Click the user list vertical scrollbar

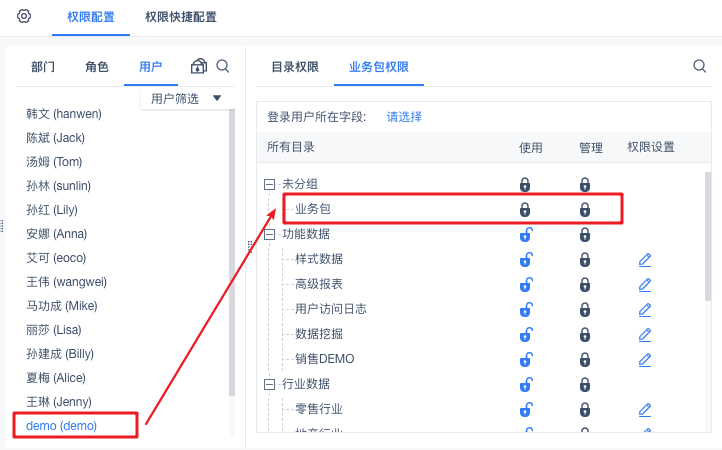(x=232, y=250)
